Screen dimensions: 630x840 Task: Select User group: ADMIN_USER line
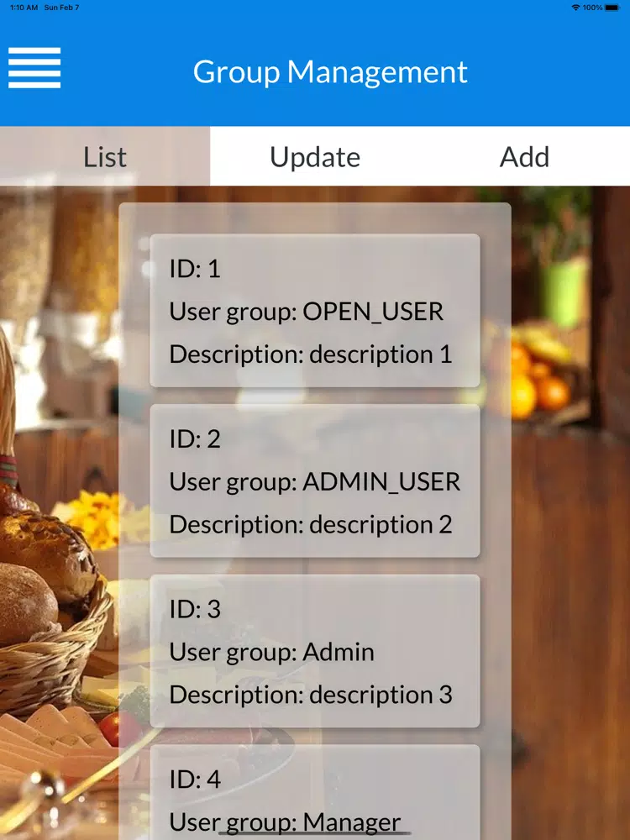[x=315, y=482]
